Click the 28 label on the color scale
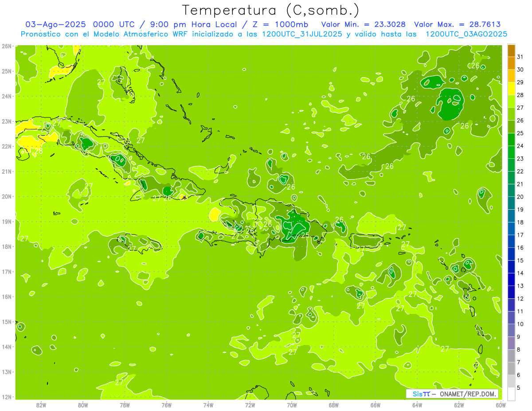This screenshot has height=411, width=532. click(x=520, y=95)
